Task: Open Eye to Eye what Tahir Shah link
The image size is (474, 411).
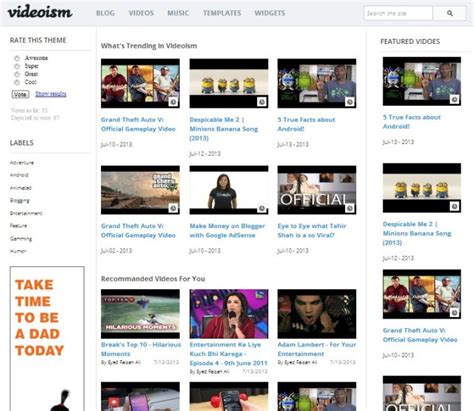Action: pyautogui.click(x=312, y=230)
